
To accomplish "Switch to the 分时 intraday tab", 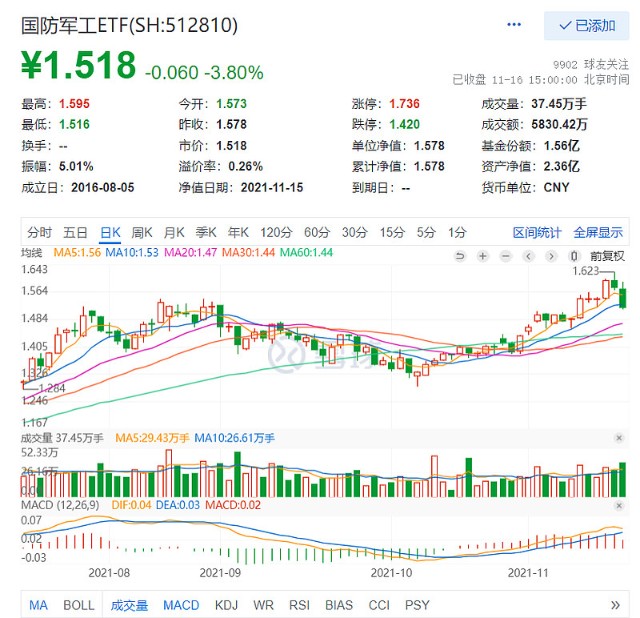I will (39, 232).
